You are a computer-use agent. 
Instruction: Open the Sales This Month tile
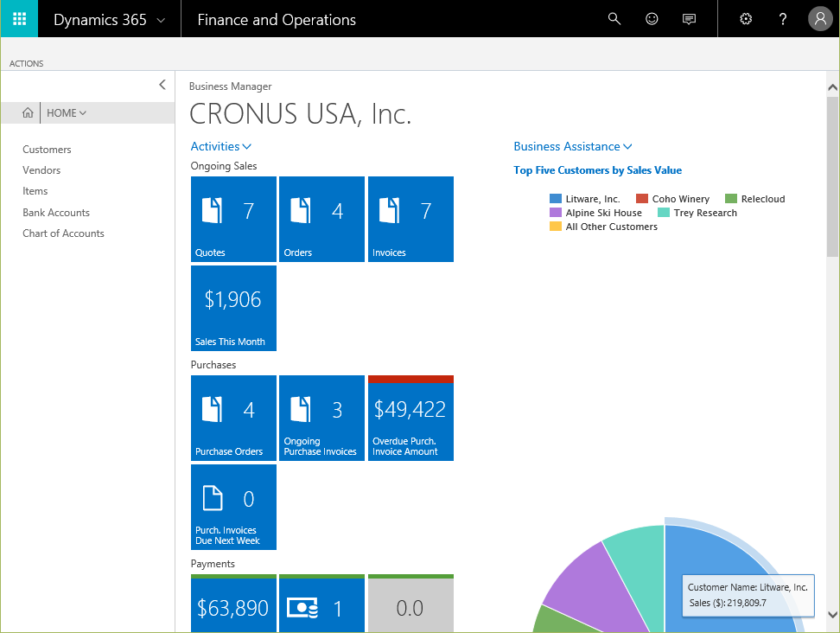coord(233,308)
